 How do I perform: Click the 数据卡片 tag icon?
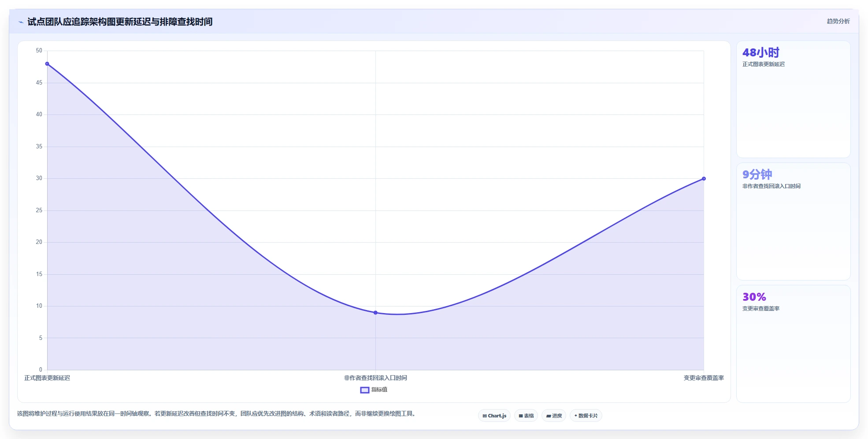coord(576,416)
